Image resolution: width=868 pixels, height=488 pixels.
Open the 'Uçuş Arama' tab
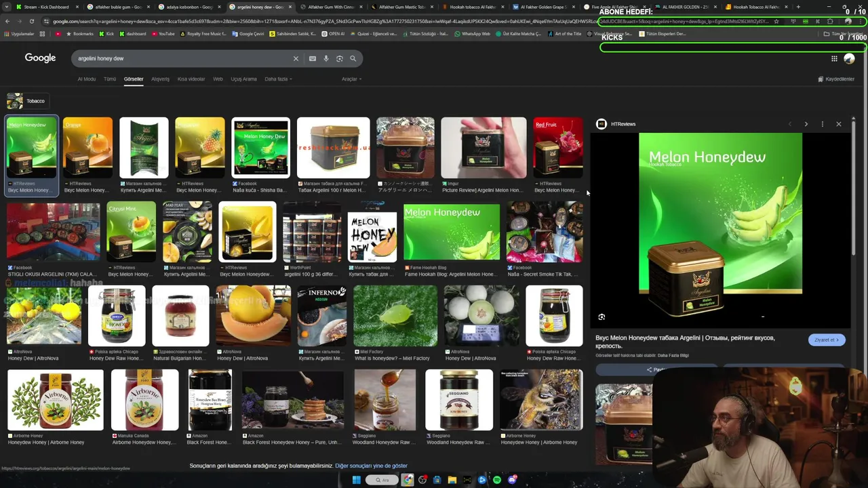tap(243, 79)
